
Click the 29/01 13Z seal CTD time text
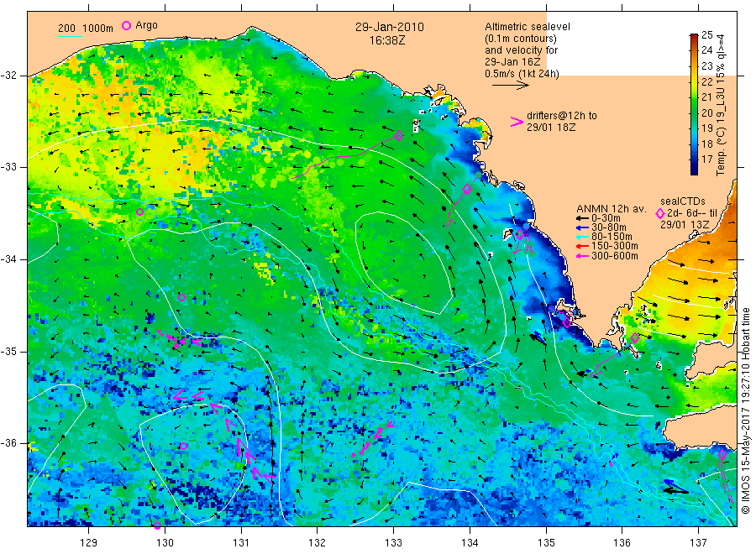[x=685, y=225]
